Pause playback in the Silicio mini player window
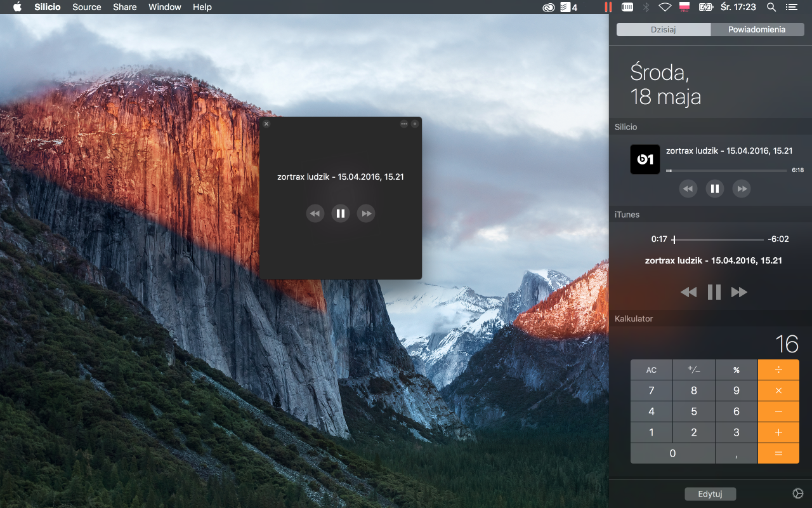The image size is (812, 508). (x=341, y=213)
